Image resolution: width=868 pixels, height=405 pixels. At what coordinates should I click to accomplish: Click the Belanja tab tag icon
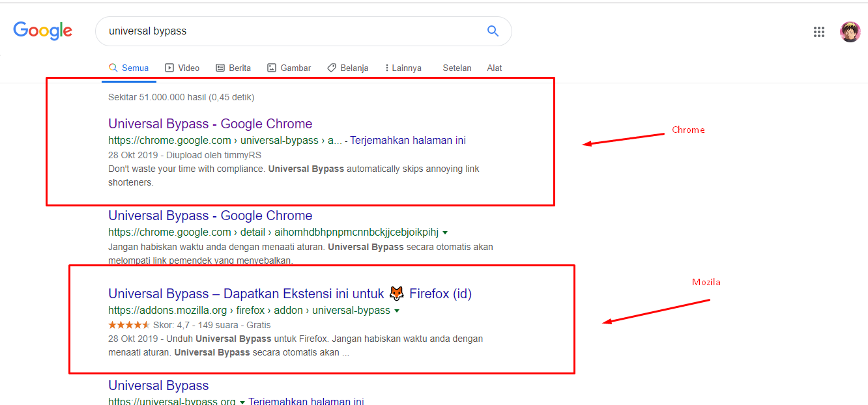(332, 68)
